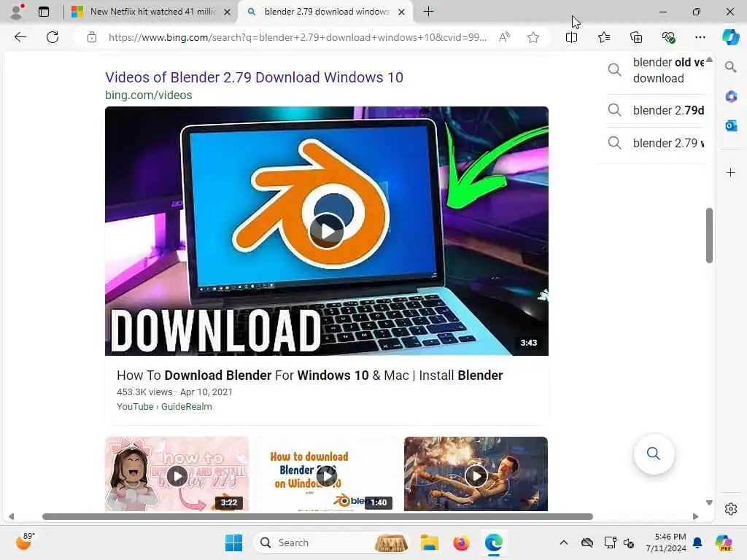This screenshot has height=560, width=747.
Task: Open the browser profile icon
Action: pos(18,12)
